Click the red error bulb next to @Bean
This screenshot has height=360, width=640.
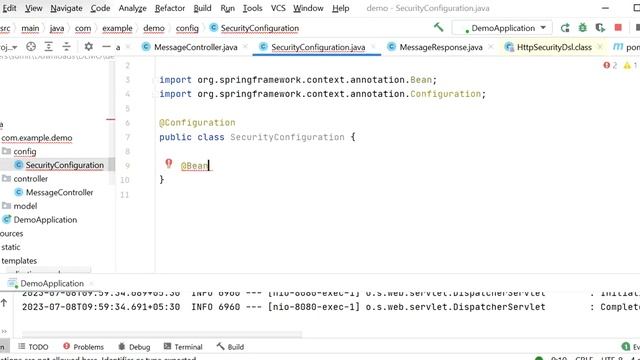click(169, 164)
